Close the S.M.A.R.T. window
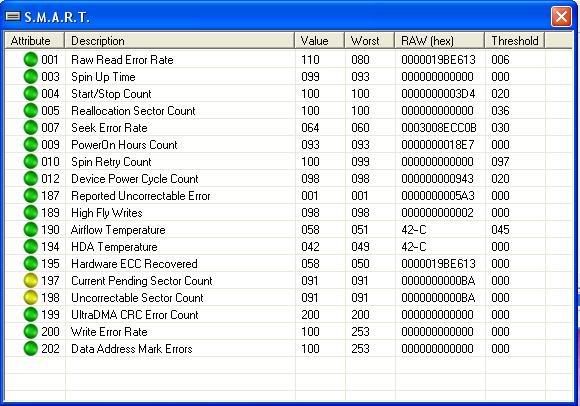Viewport: 580px width, 406px height. 561,17
